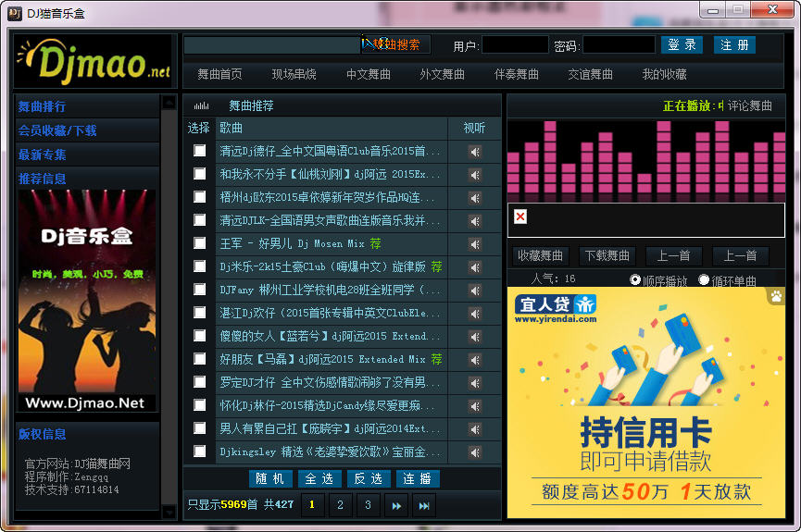The image size is (801, 532).
Task: Click the first 上一首 button next to 下载舞曲
Action: (674, 255)
